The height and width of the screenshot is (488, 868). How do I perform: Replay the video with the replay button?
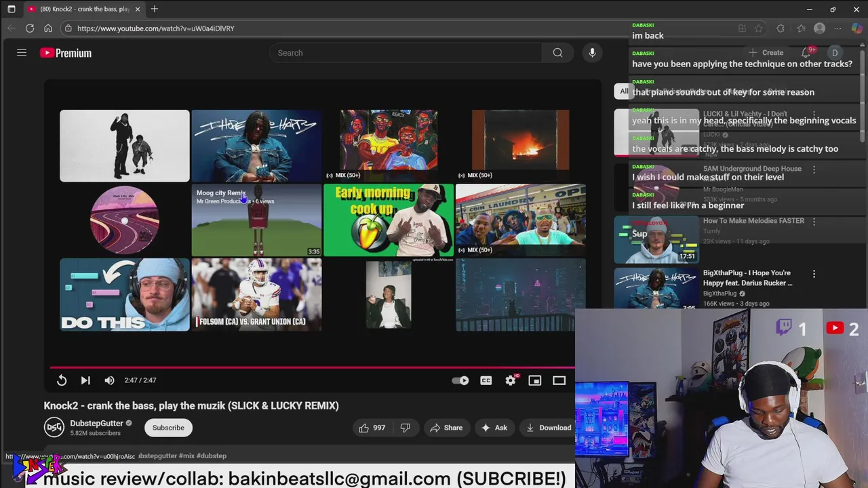pyautogui.click(x=62, y=380)
